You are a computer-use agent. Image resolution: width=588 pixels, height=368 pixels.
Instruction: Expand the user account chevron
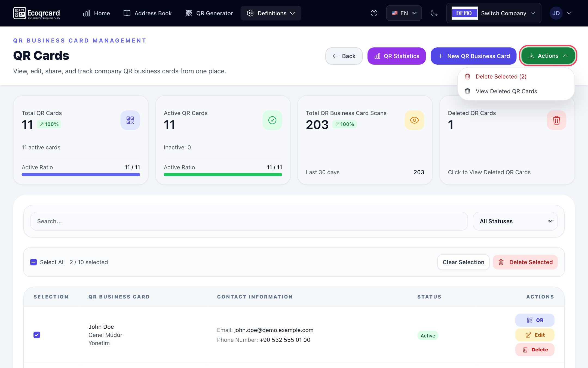569,13
